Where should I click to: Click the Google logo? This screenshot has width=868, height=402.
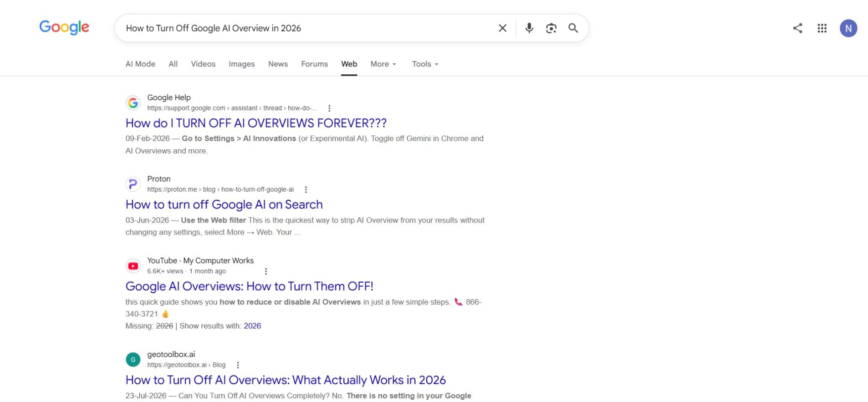64,27
